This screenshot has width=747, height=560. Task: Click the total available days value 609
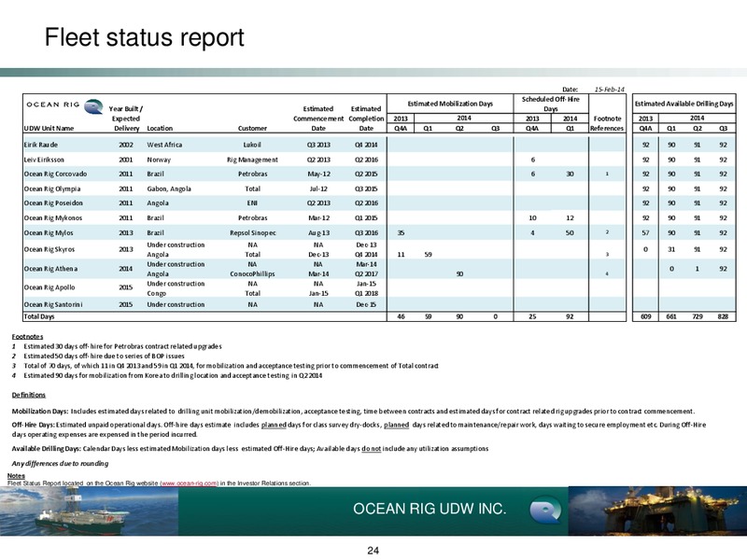[645, 316]
